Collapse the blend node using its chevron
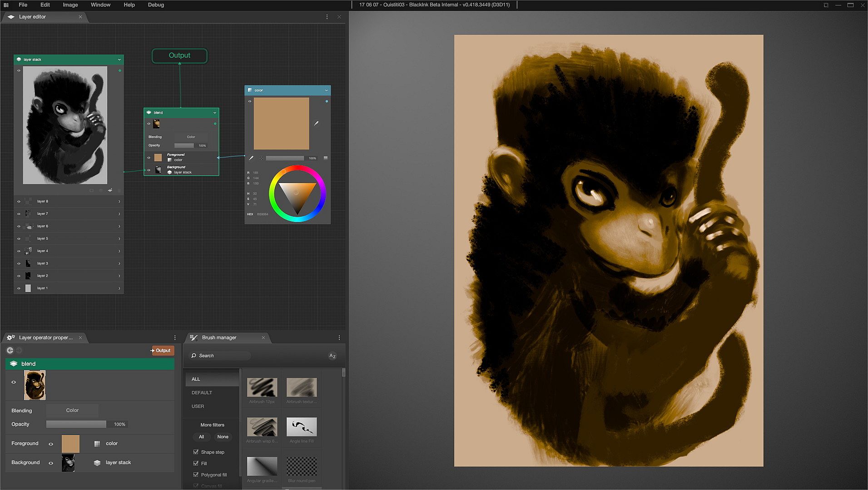The height and width of the screenshot is (490, 868). point(214,113)
